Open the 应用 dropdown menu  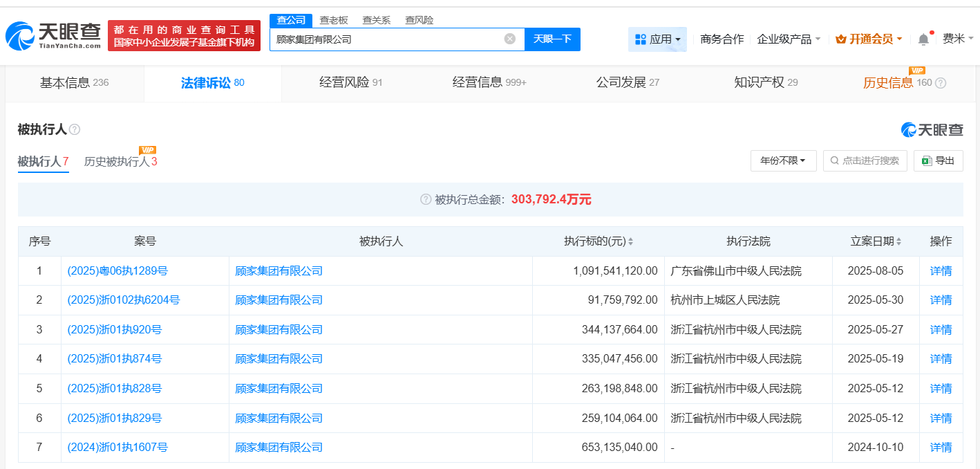click(x=657, y=39)
